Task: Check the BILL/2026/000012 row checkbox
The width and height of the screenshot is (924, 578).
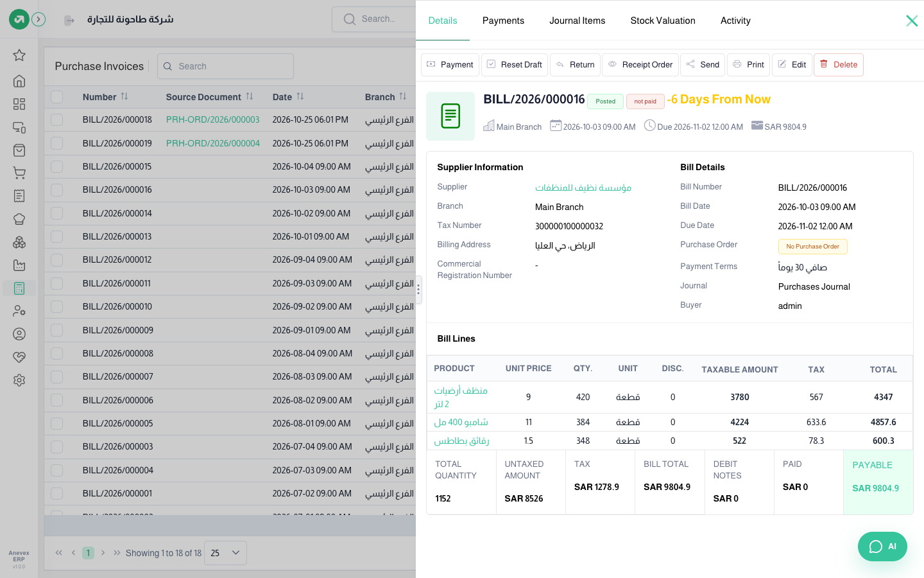Action: pos(57,260)
